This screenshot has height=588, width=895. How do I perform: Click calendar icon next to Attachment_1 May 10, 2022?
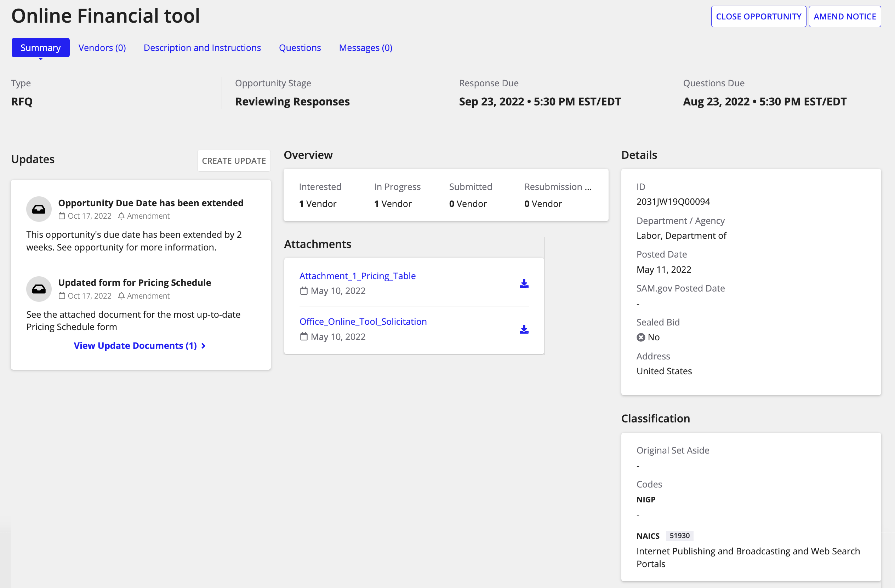pyautogui.click(x=303, y=291)
